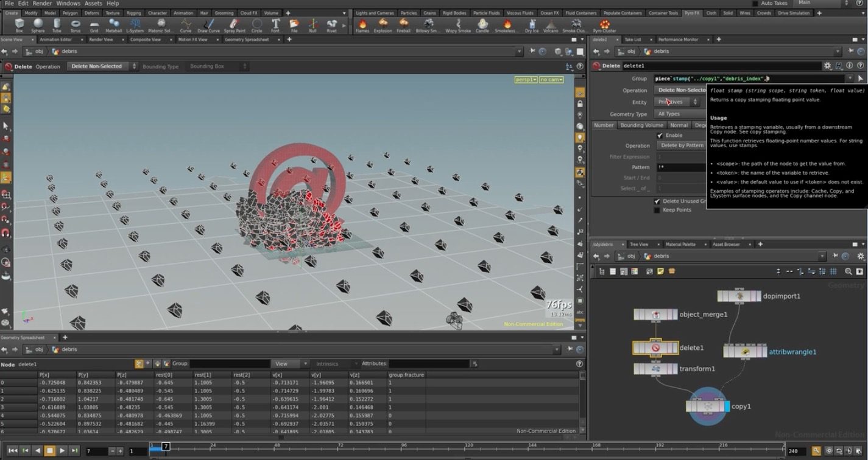Open viewport Operation Delete Non-Selected dropdown
This screenshot has width=868, height=460.
tap(102, 66)
